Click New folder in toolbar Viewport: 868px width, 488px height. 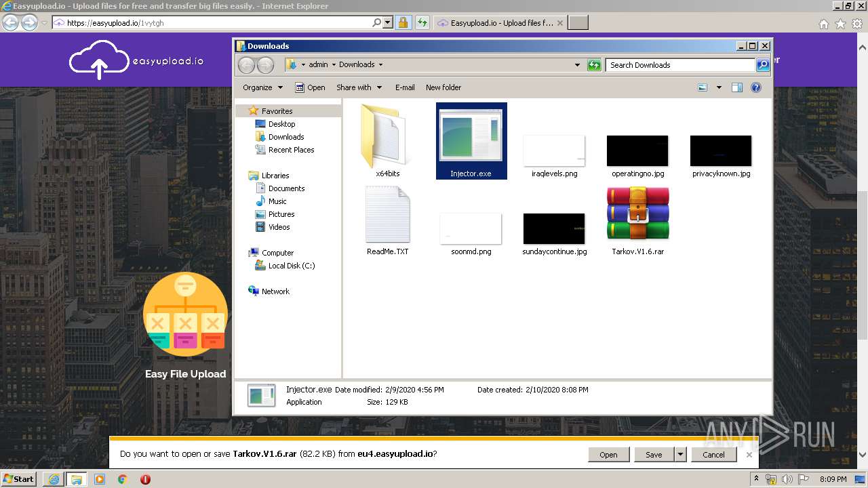[x=443, y=87]
